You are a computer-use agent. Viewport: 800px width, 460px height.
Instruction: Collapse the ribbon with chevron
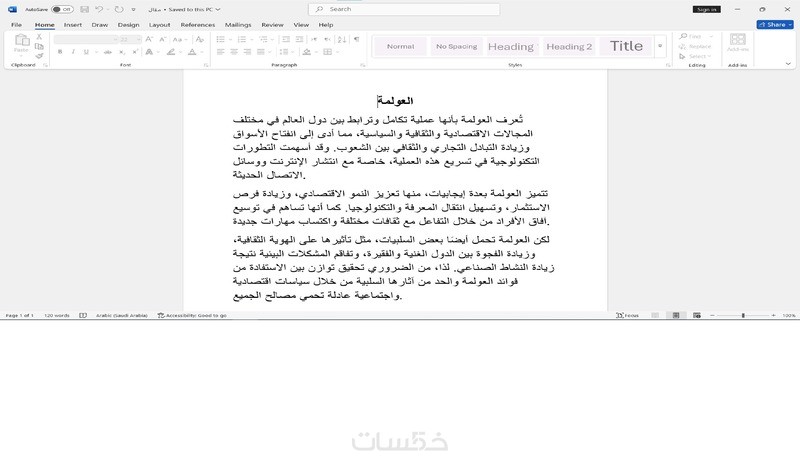click(x=788, y=64)
